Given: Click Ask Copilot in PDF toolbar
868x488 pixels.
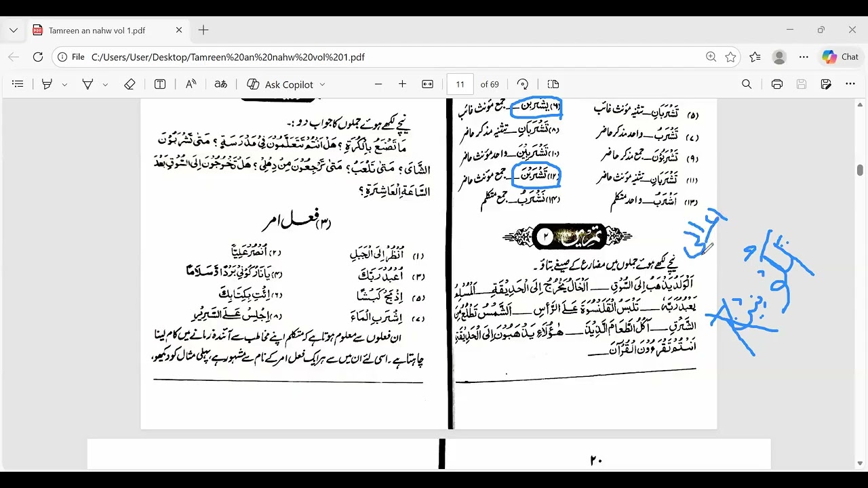Looking at the screenshot, I should [280, 84].
